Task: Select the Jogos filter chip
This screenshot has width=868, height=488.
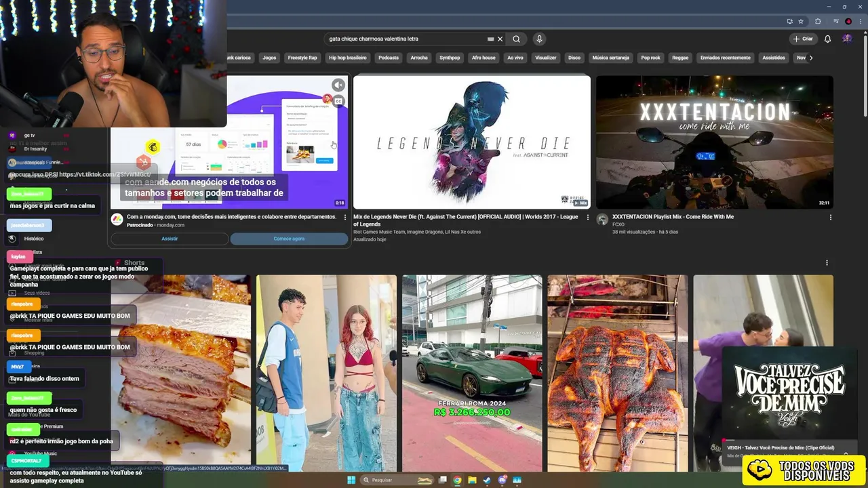Action: (x=269, y=58)
